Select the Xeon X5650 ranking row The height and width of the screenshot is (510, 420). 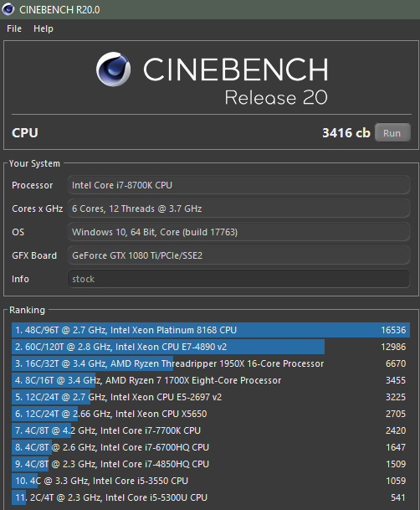[211, 414]
